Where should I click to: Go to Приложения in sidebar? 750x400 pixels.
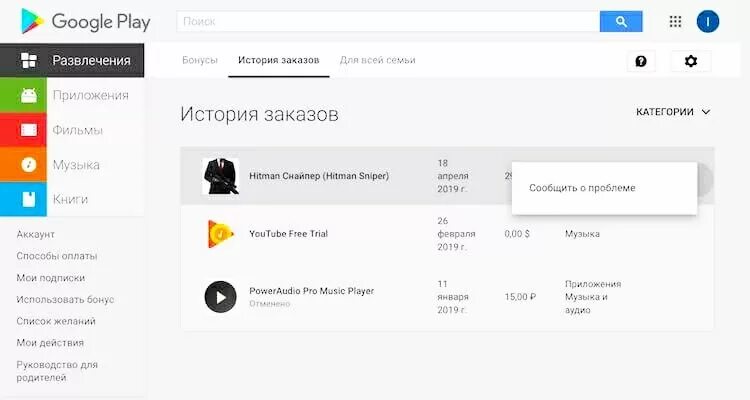pos(91,95)
